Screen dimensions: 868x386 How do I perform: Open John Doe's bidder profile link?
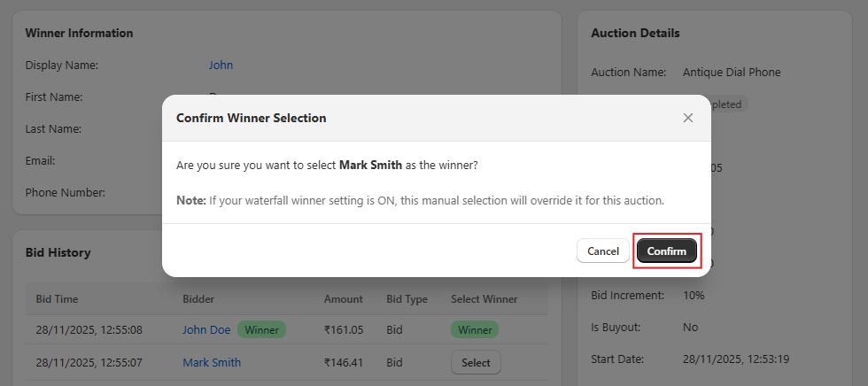click(206, 330)
